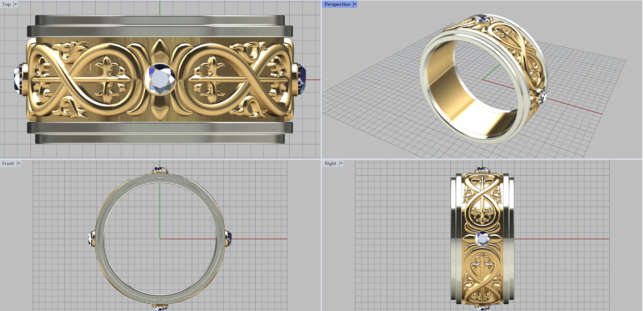The height and width of the screenshot is (311, 644).
Task: Click the Front viewport title label
Action: coord(8,164)
